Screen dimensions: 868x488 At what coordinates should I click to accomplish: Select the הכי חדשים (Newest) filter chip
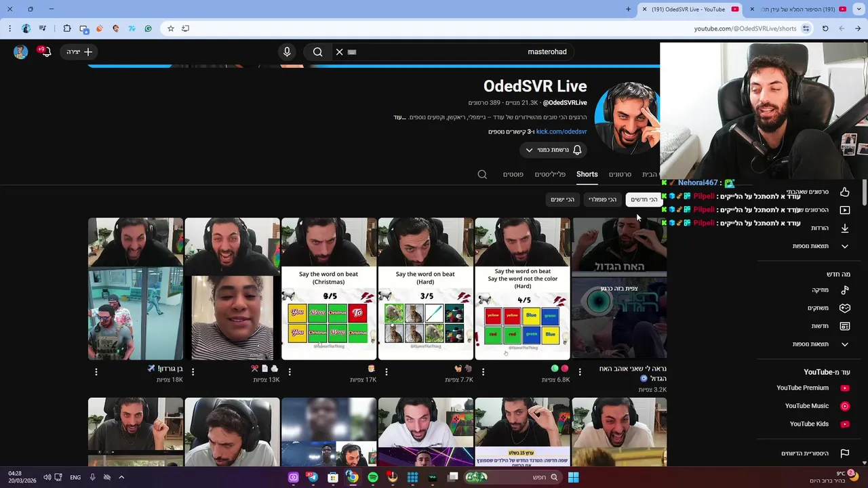(x=644, y=199)
